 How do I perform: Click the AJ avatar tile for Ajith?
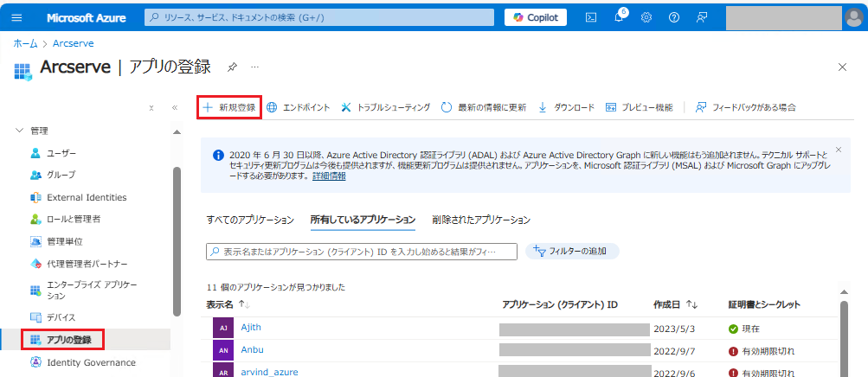pos(223,328)
